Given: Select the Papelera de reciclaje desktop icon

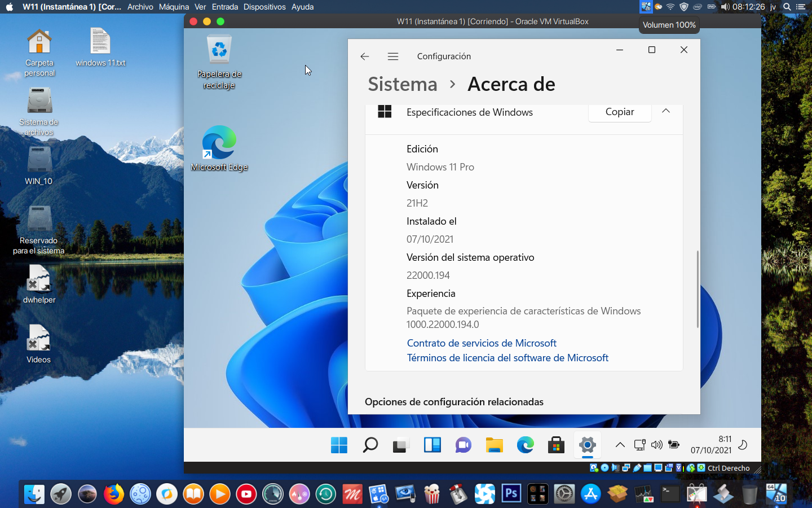Looking at the screenshot, I should (x=219, y=62).
